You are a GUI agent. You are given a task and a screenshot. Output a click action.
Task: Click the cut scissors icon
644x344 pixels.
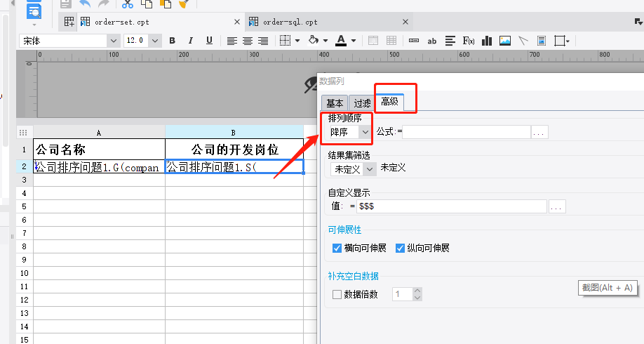(128, 4)
